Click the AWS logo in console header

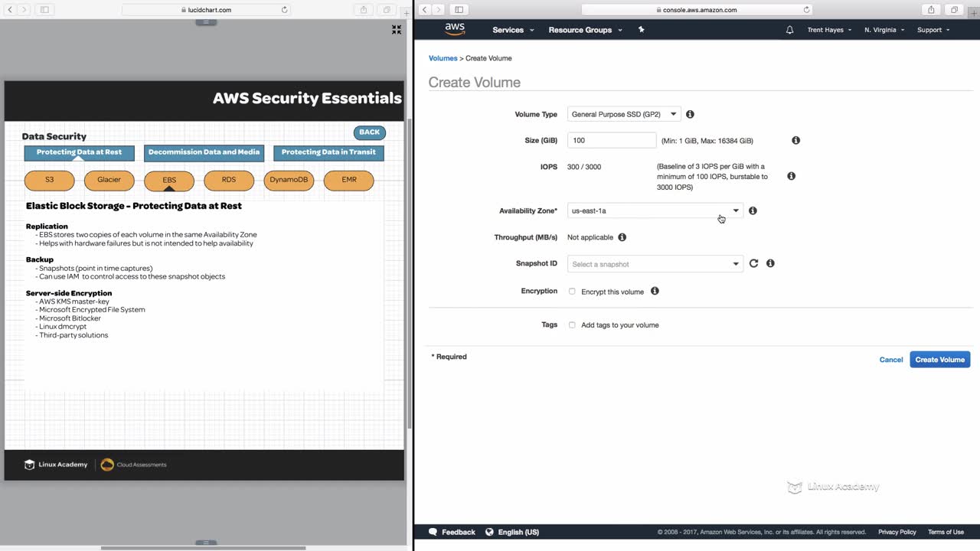click(x=455, y=29)
